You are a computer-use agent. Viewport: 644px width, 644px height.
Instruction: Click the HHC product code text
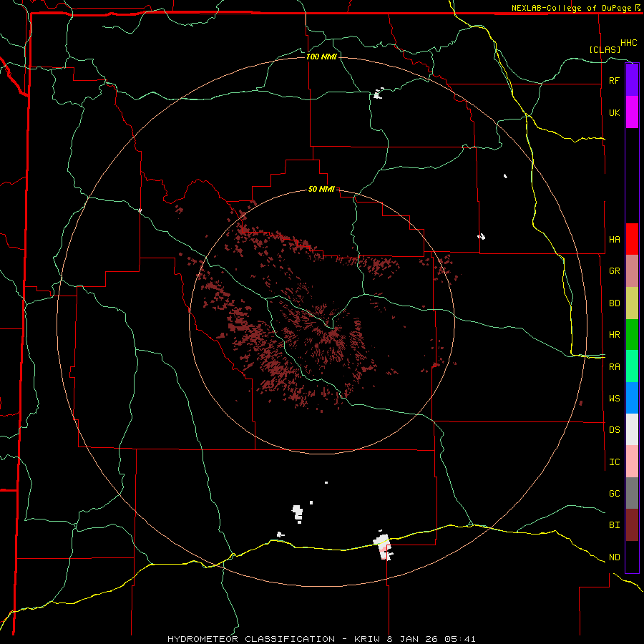(629, 43)
